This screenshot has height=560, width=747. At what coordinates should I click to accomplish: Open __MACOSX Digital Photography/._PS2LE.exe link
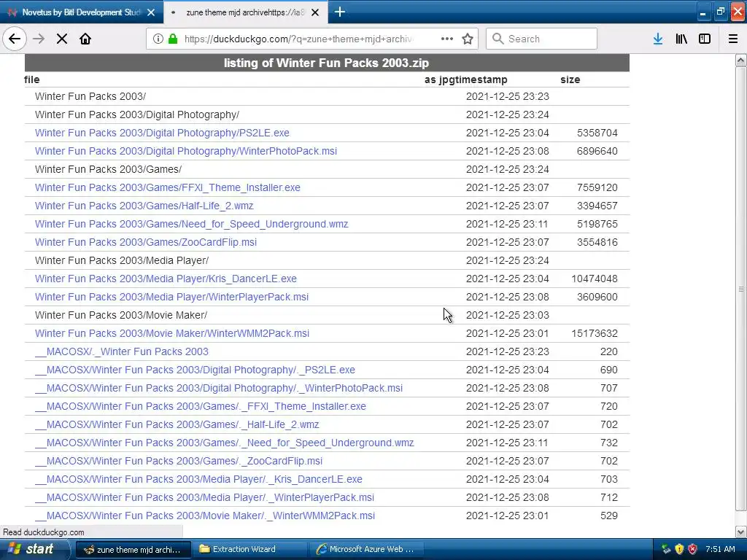195,370
